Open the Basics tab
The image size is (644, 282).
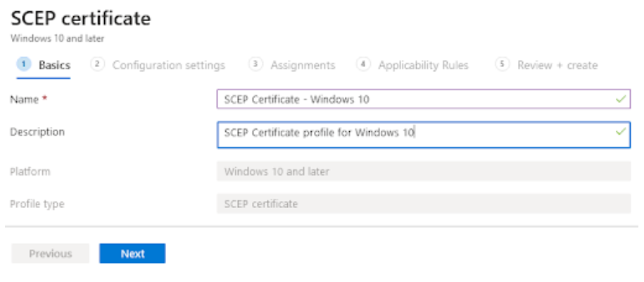coord(55,65)
